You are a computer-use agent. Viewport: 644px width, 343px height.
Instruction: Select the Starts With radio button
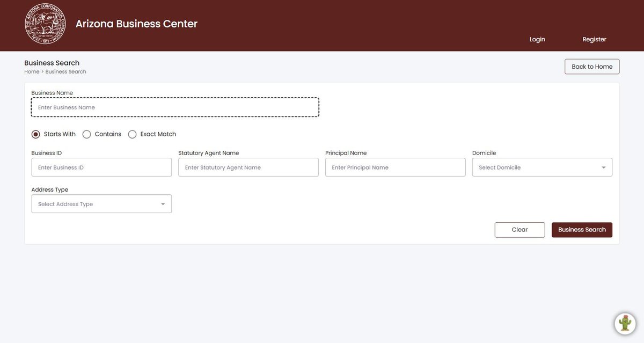(x=36, y=134)
